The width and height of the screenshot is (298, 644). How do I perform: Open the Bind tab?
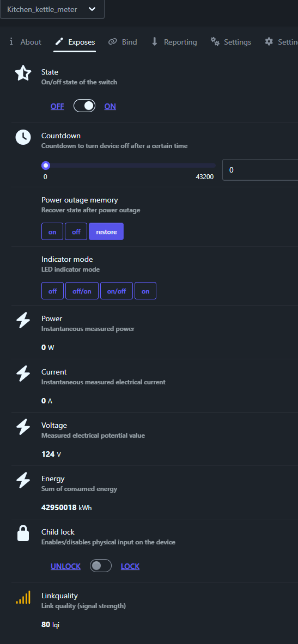[x=123, y=42]
